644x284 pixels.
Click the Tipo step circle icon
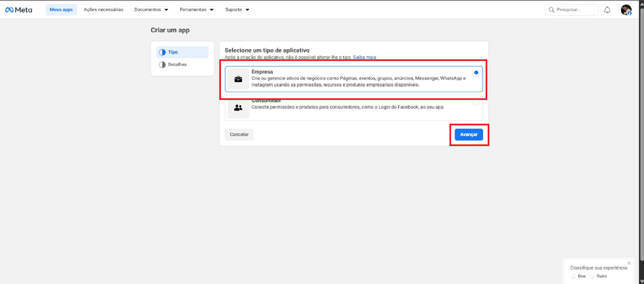pos(162,52)
